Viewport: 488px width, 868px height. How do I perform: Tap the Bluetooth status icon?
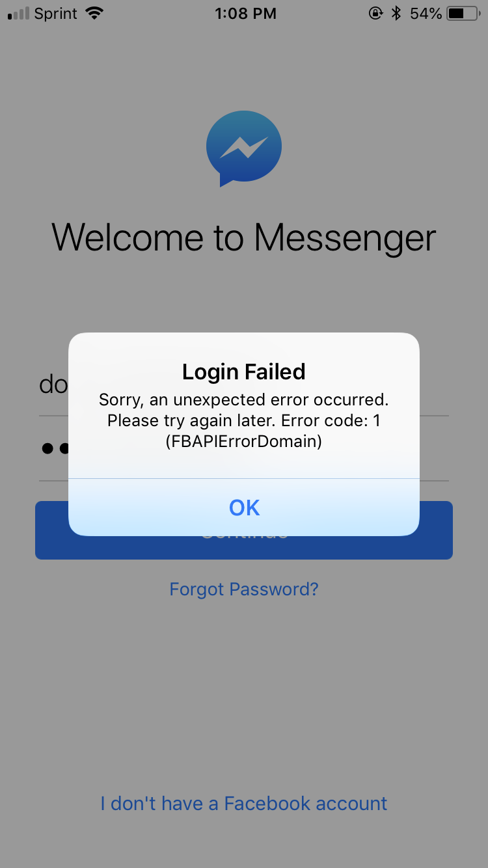click(x=396, y=13)
